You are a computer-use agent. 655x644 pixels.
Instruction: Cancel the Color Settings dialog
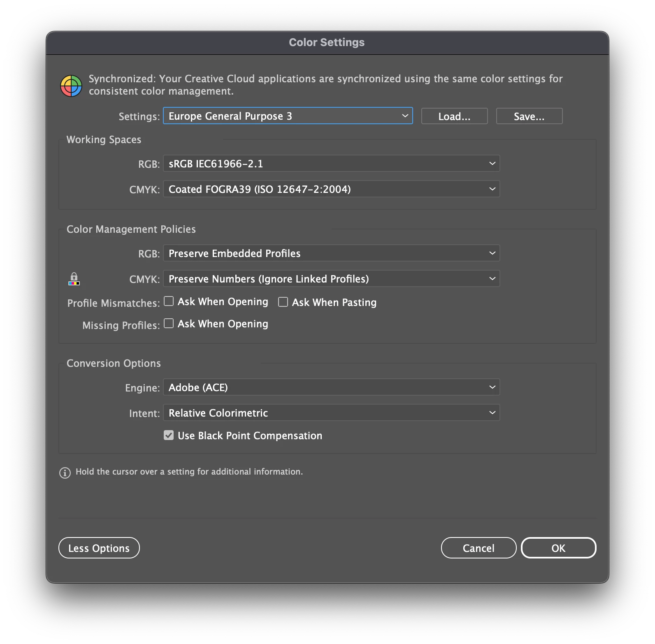[x=479, y=548]
